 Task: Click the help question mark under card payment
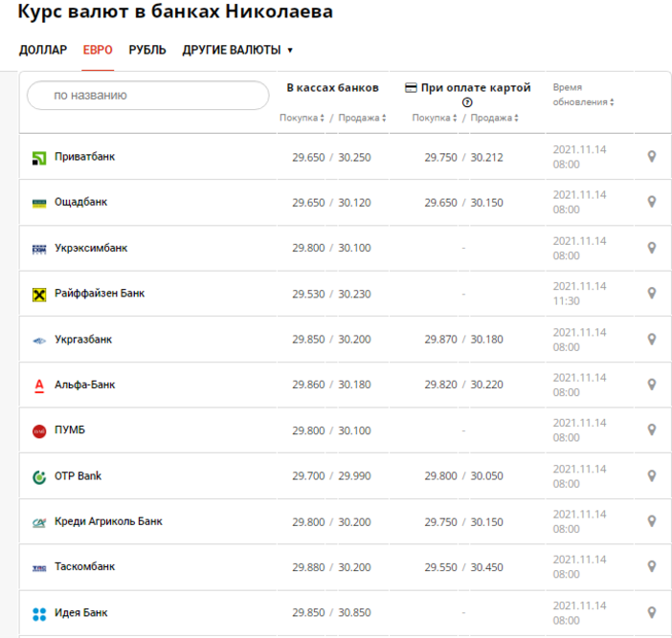(467, 102)
